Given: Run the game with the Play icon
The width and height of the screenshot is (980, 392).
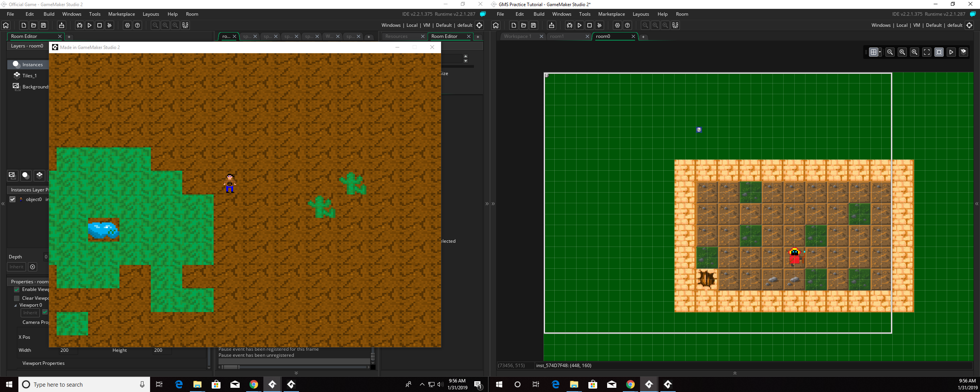Looking at the screenshot, I should 89,25.
